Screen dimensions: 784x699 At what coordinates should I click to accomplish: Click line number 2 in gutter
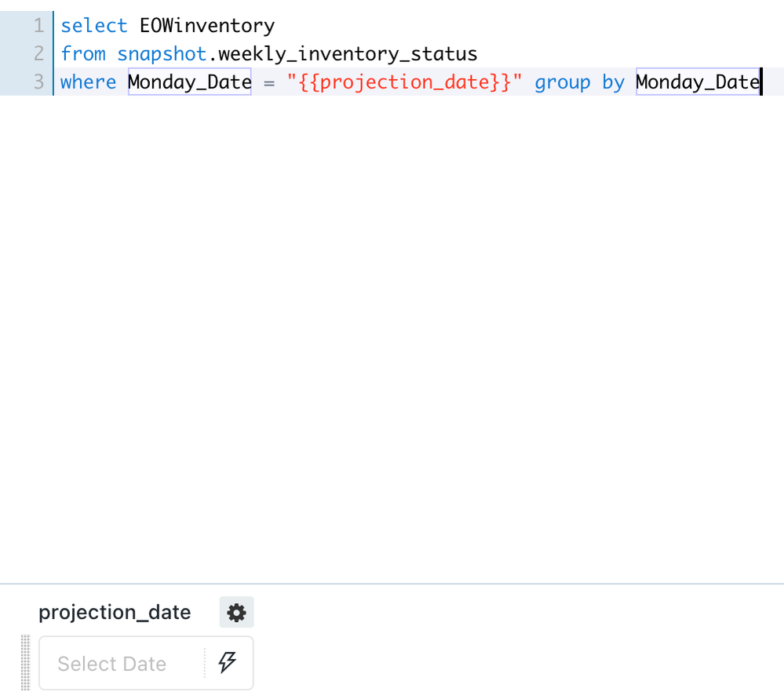pos(38,54)
